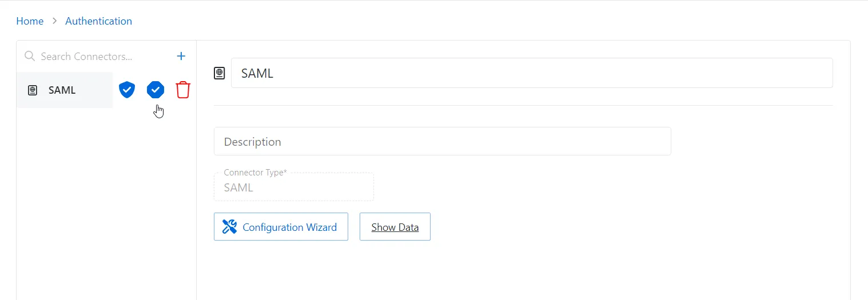Toggle the blue octagon checkmark icon
Image resolution: width=868 pixels, height=300 pixels.
pos(156,90)
